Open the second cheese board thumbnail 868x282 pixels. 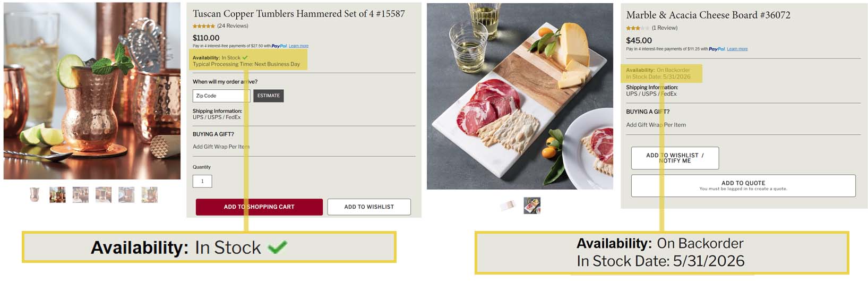pos(532,206)
